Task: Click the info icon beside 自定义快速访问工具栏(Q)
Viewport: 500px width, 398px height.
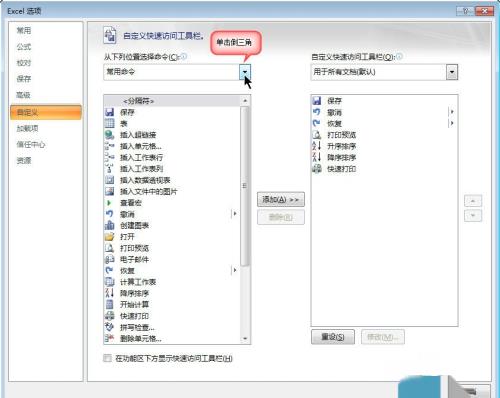Action: (x=399, y=56)
